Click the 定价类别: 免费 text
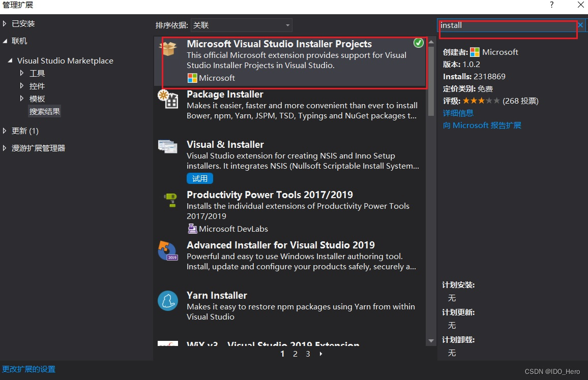Viewport: 588px width, 380px height. (467, 89)
